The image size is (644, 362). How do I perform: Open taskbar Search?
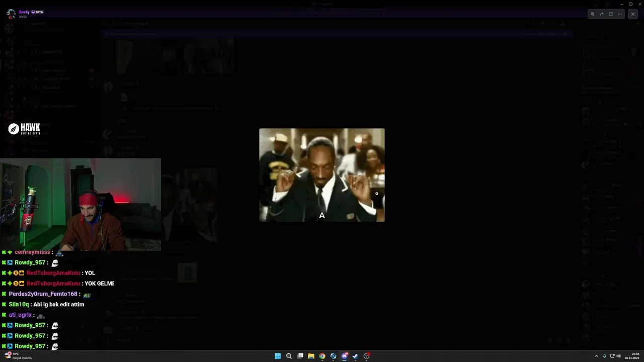click(289, 356)
